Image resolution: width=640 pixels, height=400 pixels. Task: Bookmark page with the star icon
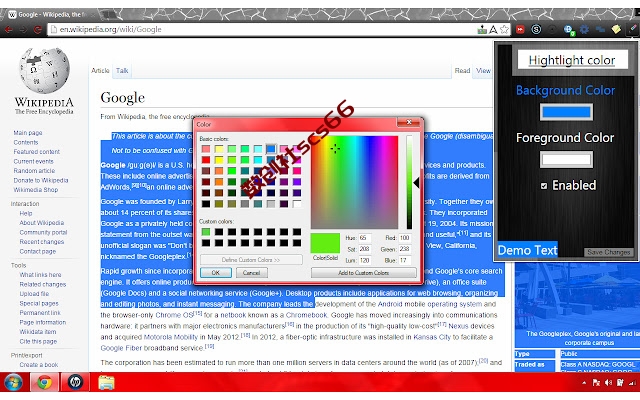[504, 29]
